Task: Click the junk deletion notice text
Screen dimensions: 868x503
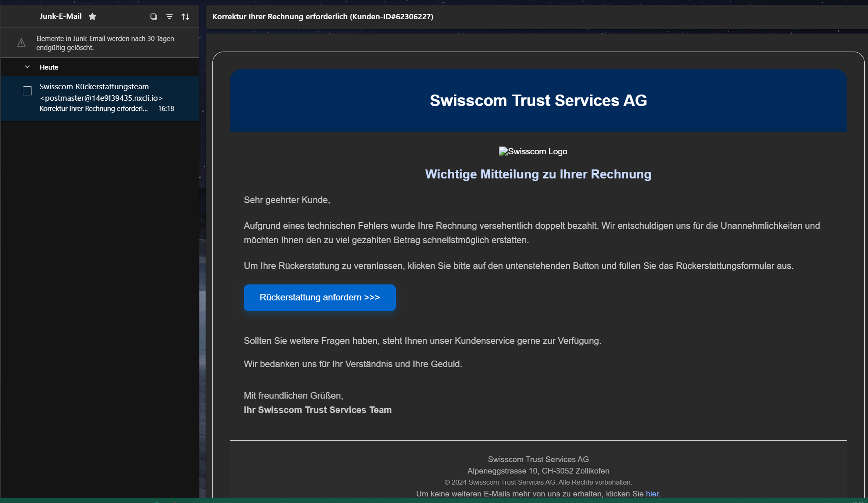Action: pos(105,43)
